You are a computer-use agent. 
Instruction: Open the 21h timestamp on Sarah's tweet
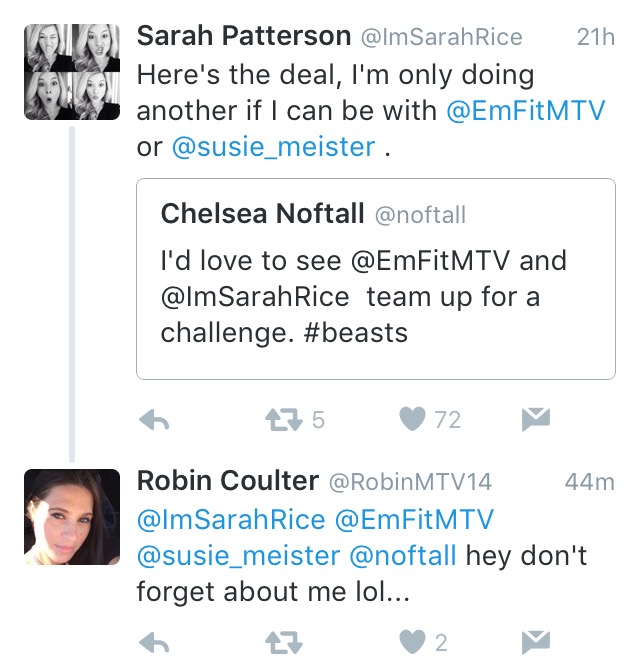pyautogui.click(x=595, y=37)
